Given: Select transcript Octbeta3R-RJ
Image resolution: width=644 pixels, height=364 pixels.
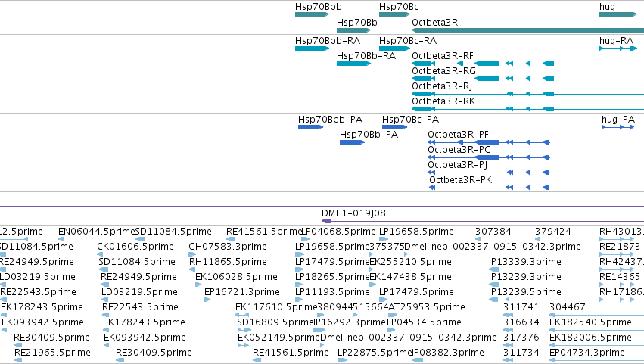Looking at the screenshot, I should point(527,94).
